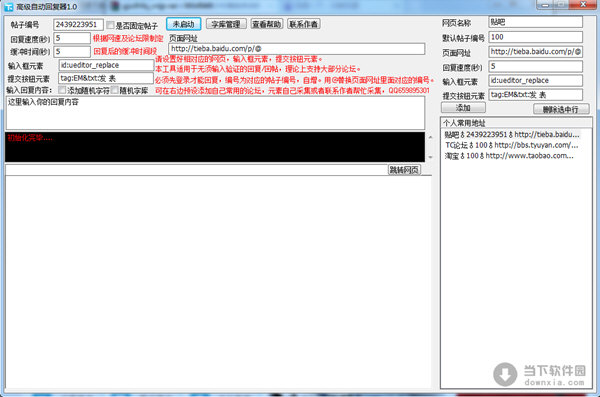Select the 淘宝 entry in the list

(509, 156)
